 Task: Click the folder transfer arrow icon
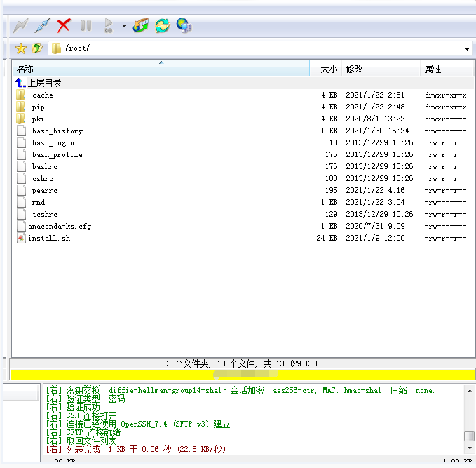pyautogui.click(x=141, y=26)
